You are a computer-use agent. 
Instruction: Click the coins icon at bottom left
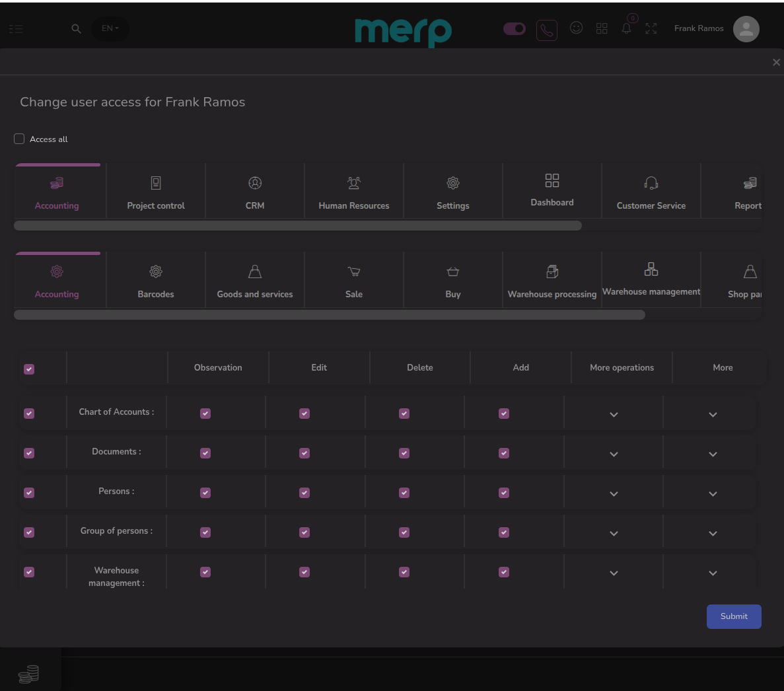[x=29, y=674]
